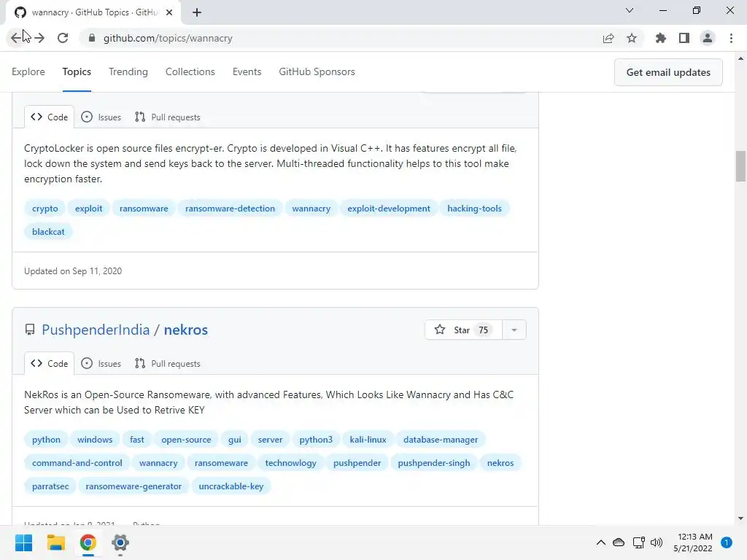This screenshot has height=560, width=747.
Task: Open notification center badge
Action: 727,542
